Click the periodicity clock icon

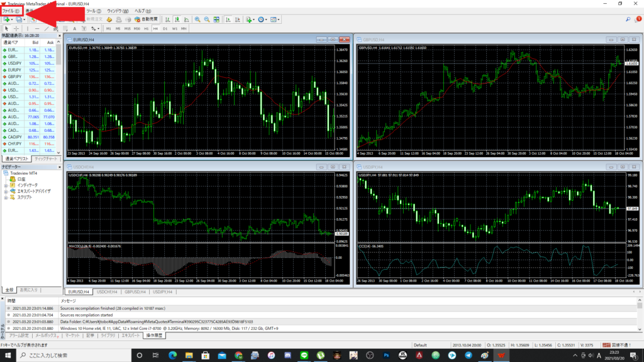(x=261, y=19)
